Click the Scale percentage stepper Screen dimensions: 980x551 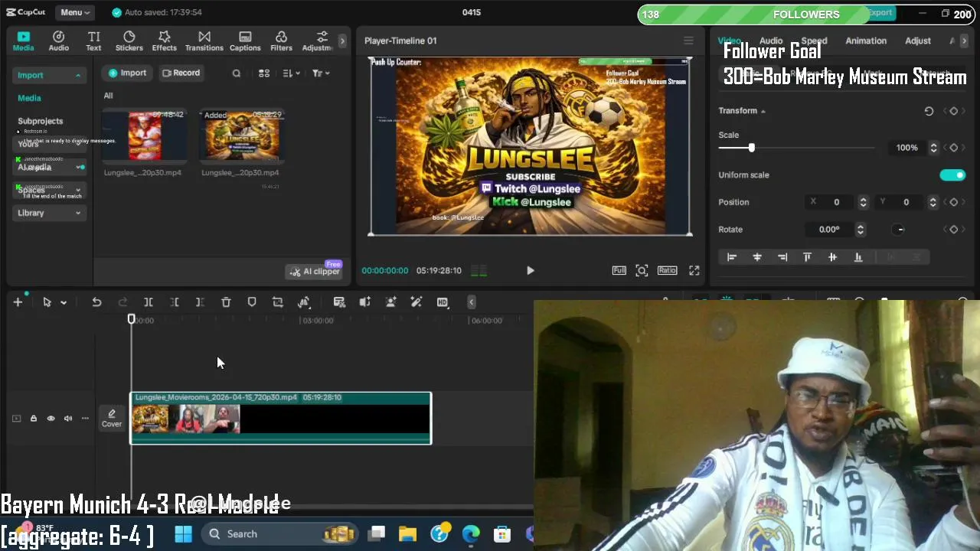[x=933, y=148]
